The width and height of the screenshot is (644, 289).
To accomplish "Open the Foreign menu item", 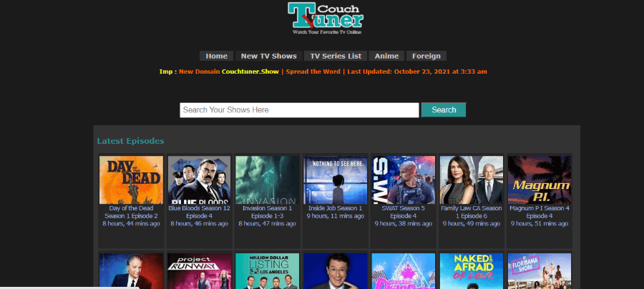I will (426, 57).
